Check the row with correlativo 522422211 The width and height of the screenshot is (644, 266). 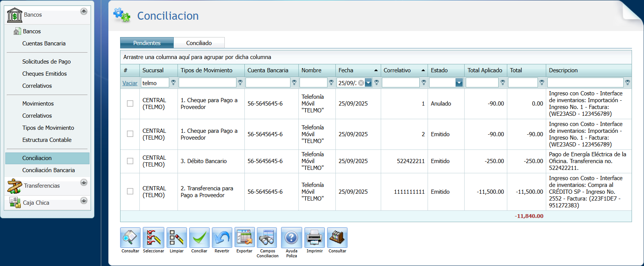(130, 161)
